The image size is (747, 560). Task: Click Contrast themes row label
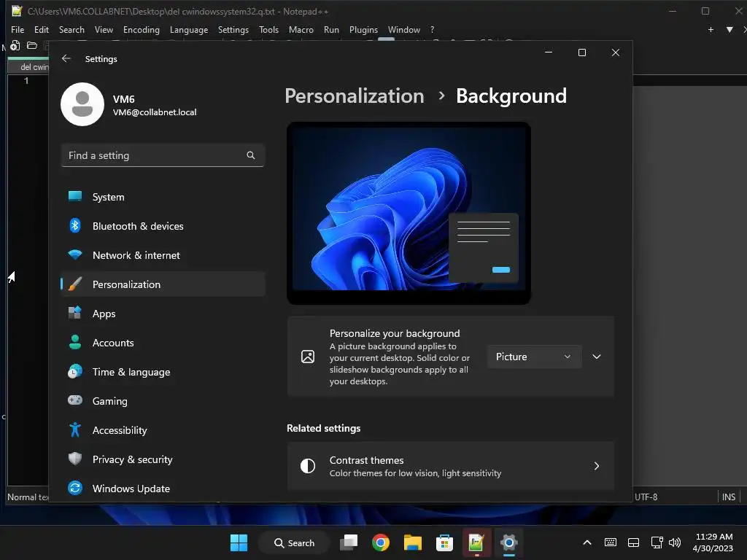tap(366, 460)
